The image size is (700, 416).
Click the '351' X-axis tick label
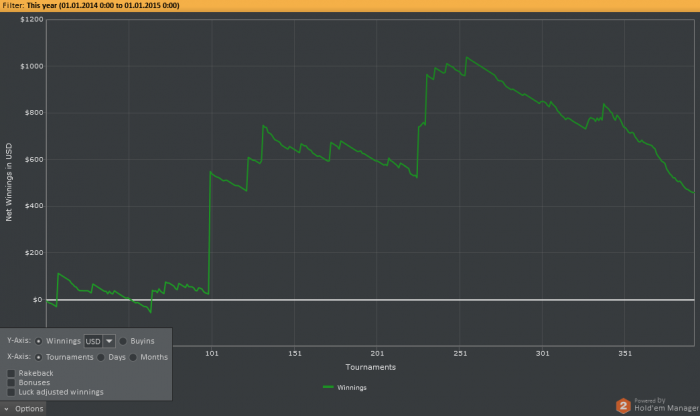[x=625, y=354]
